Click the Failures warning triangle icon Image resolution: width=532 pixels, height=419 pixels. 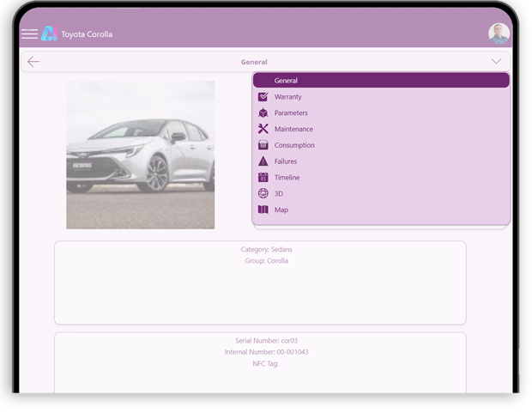[263, 161]
